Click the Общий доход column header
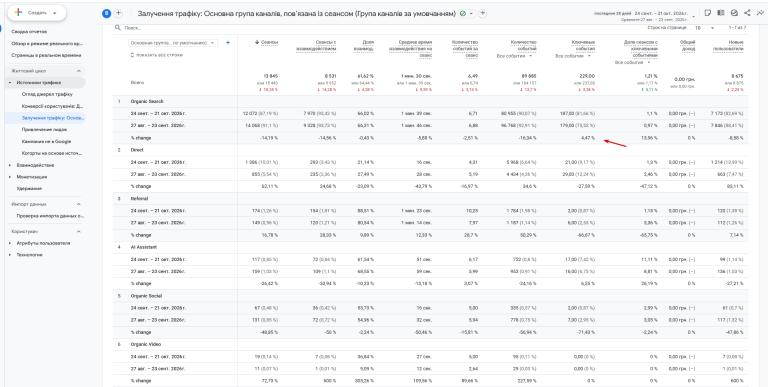Image resolution: width=768 pixels, height=387 pixels. (x=687, y=46)
